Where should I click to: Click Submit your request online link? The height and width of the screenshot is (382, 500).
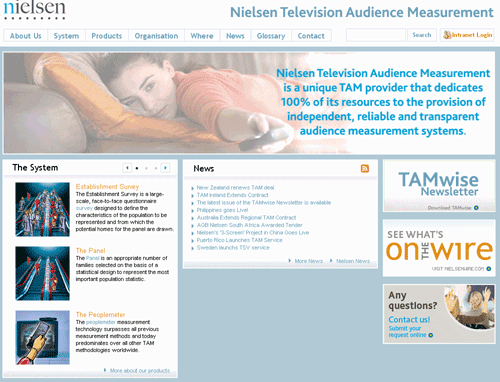pyautogui.click(x=407, y=332)
